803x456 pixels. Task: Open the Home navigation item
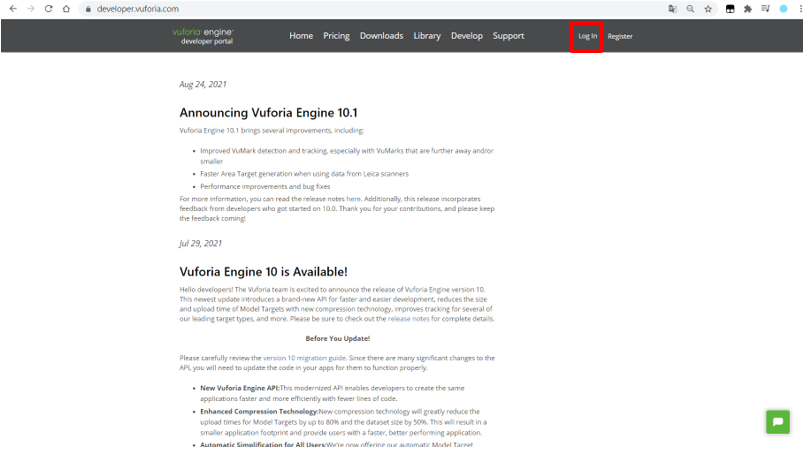(x=301, y=36)
